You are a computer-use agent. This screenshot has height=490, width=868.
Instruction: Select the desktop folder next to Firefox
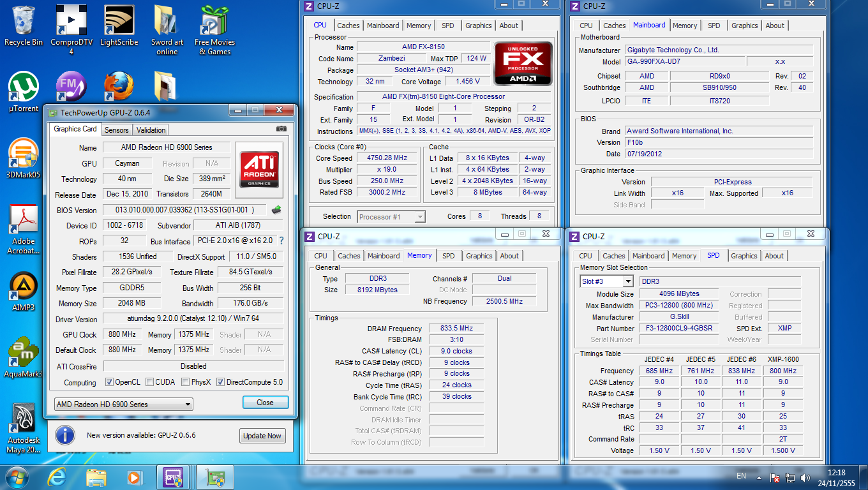tap(167, 85)
